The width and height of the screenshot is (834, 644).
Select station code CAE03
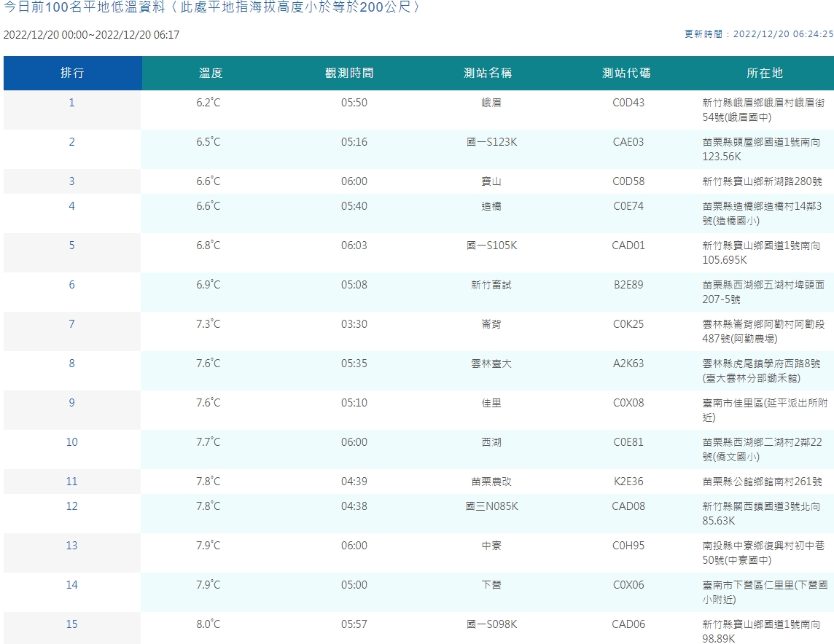(628, 142)
